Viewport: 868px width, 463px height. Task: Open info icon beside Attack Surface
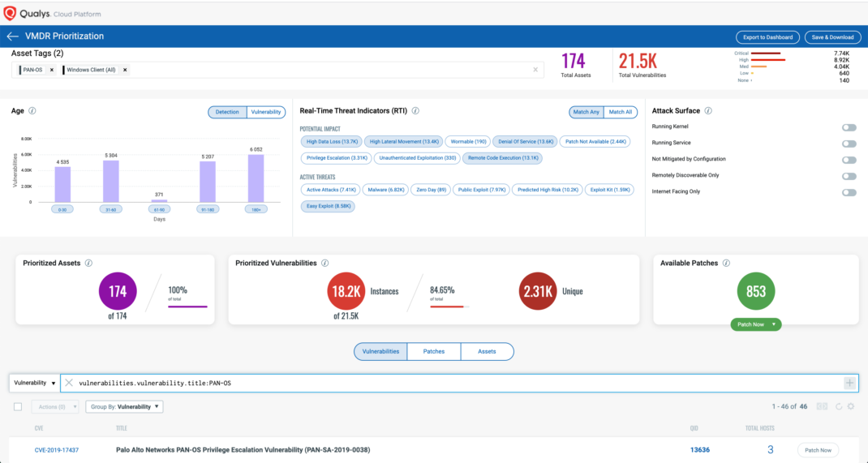pos(708,110)
